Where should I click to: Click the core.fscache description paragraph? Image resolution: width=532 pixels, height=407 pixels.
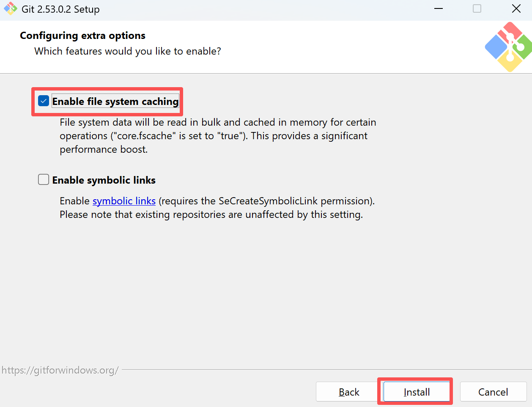pos(218,136)
